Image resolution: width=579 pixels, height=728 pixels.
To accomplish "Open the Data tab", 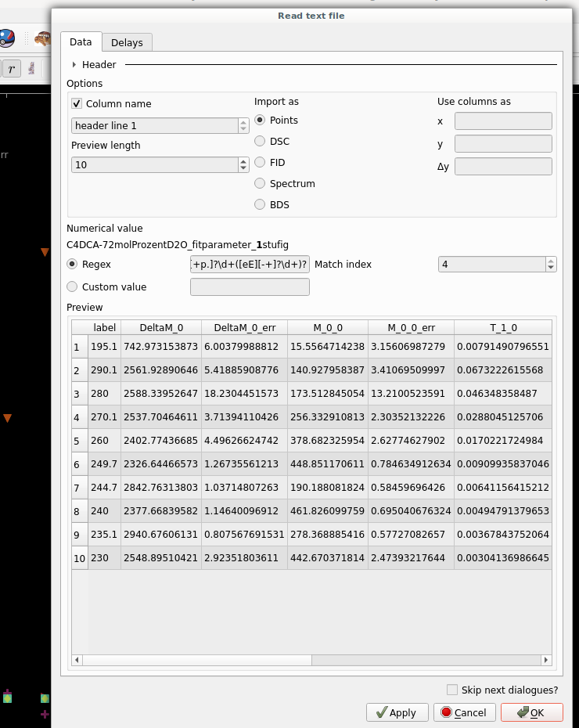I will 81,42.
